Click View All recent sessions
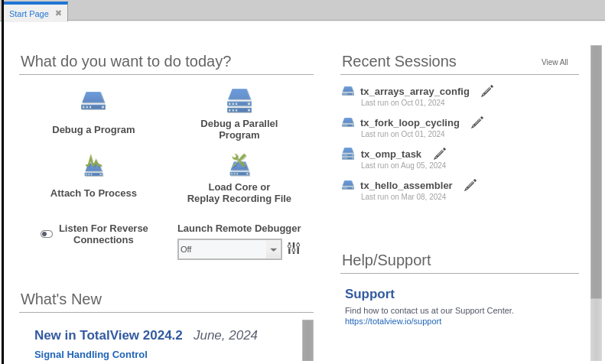Screen dimensions: 605x364 pos(555,63)
